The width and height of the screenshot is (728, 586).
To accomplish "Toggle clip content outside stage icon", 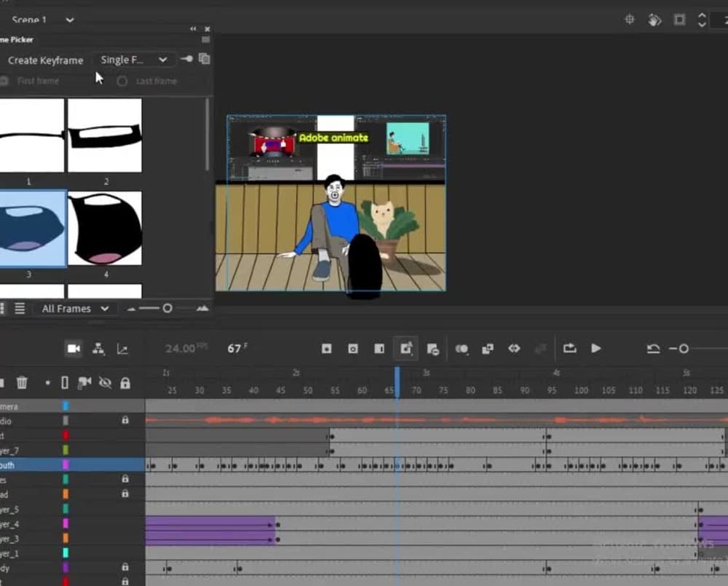I will pyautogui.click(x=679, y=20).
